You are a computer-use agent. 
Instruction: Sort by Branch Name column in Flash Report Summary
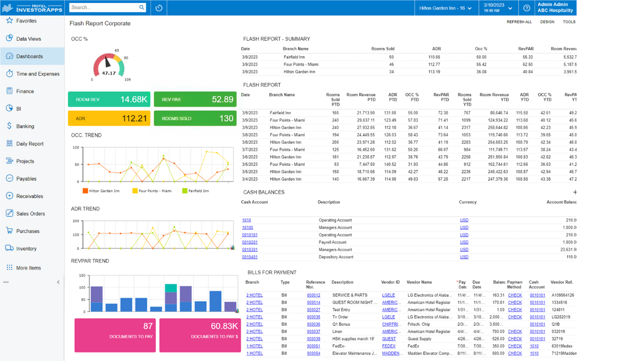click(x=295, y=49)
